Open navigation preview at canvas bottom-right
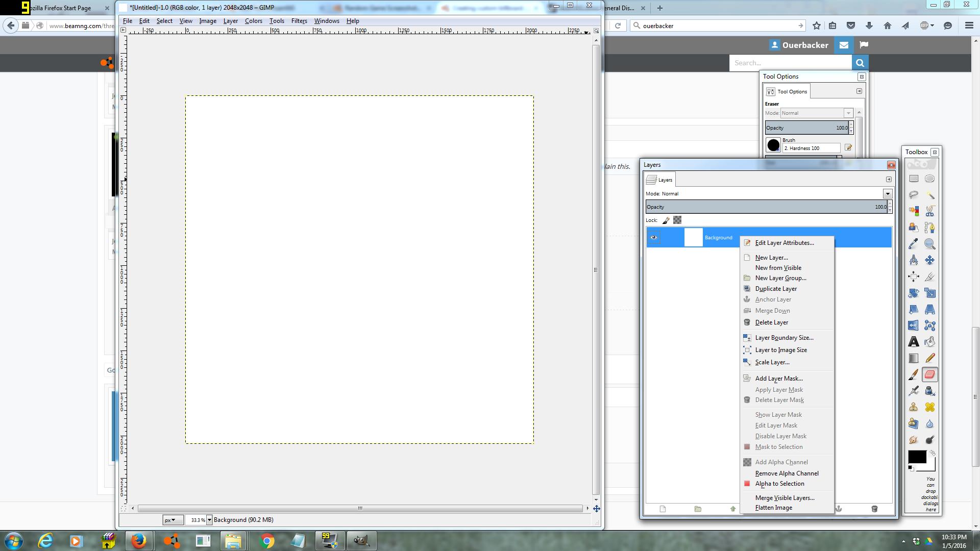Screen dimensions: 980x551 click(x=596, y=509)
